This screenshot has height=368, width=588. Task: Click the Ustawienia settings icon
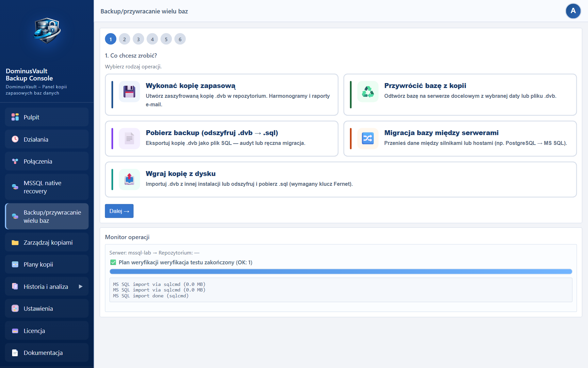click(x=15, y=308)
